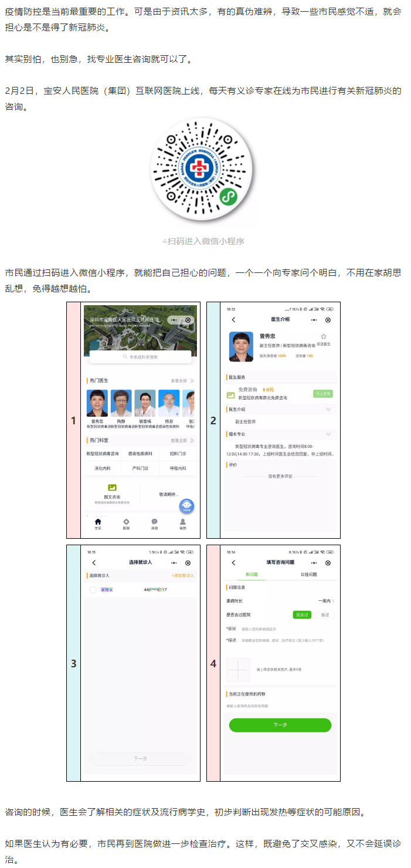The height and width of the screenshot is (868, 411).
Task: Open the 新型冠状病毒咨询 department
Action: (x=103, y=454)
